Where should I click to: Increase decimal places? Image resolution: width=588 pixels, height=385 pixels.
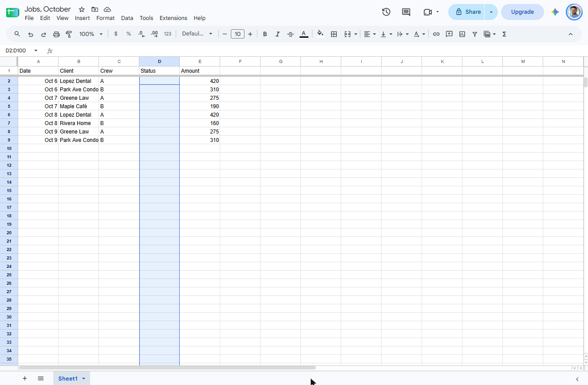(x=154, y=34)
